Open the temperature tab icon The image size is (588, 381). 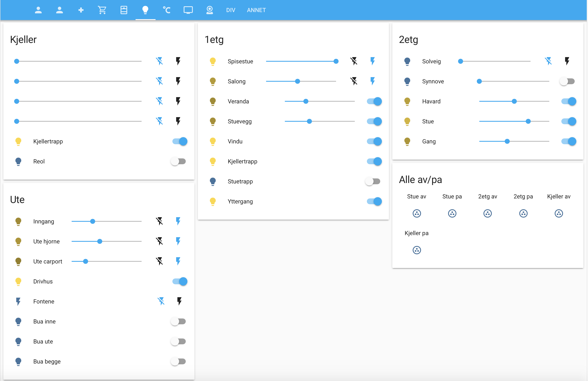[167, 10]
